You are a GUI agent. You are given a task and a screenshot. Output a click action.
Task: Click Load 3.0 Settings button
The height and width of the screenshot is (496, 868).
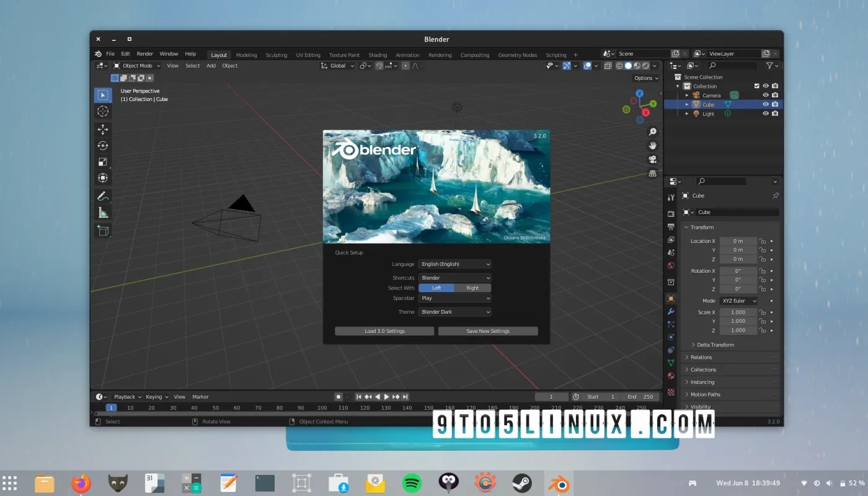[384, 331]
